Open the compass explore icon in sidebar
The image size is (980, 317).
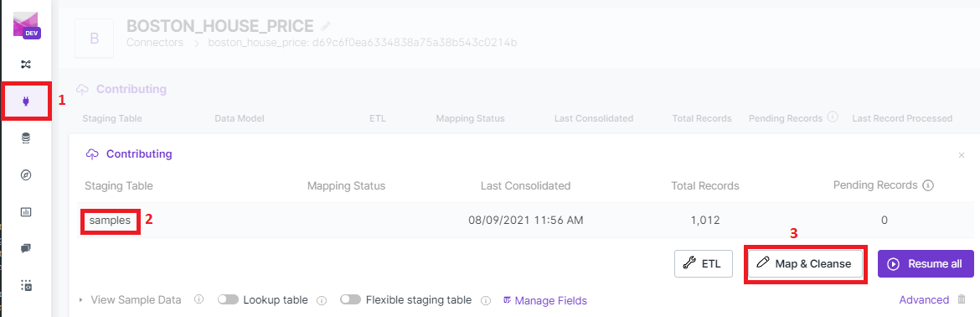click(x=26, y=175)
